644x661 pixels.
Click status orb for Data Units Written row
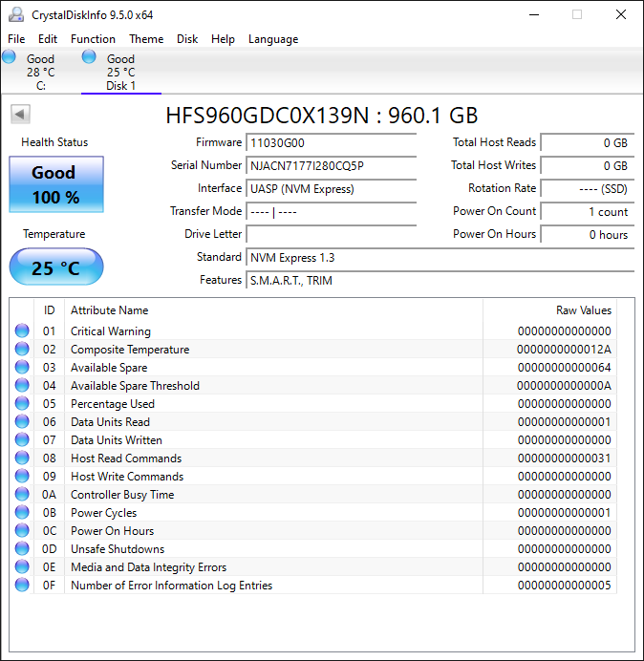pos(22,439)
